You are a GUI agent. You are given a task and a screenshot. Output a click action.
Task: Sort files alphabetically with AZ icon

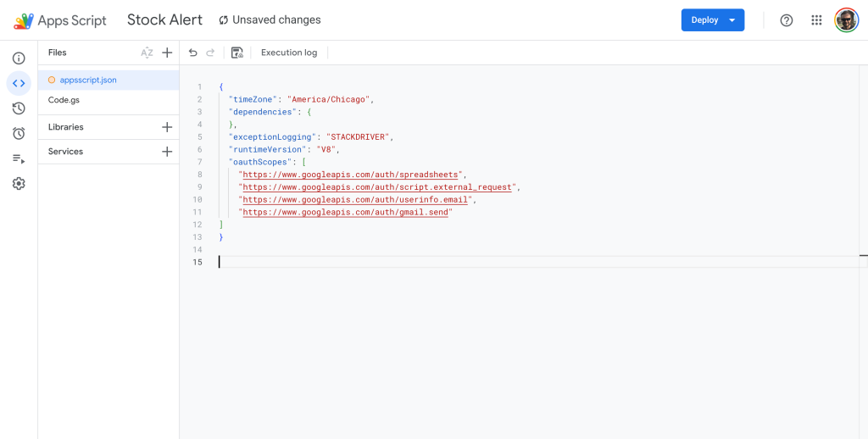click(147, 53)
